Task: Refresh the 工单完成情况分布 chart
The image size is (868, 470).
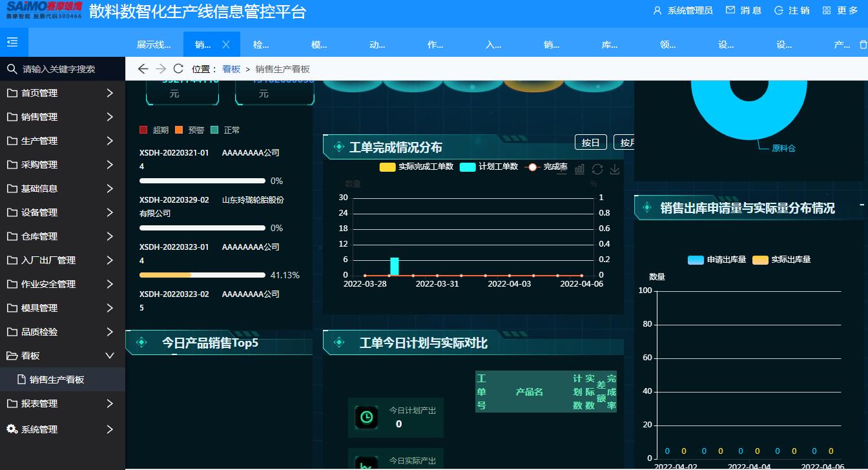Action: pyautogui.click(x=597, y=169)
